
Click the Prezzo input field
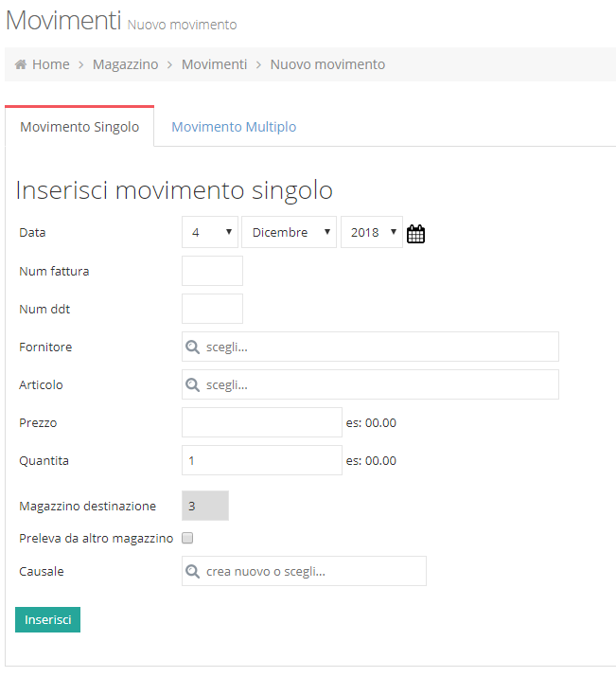(262, 422)
